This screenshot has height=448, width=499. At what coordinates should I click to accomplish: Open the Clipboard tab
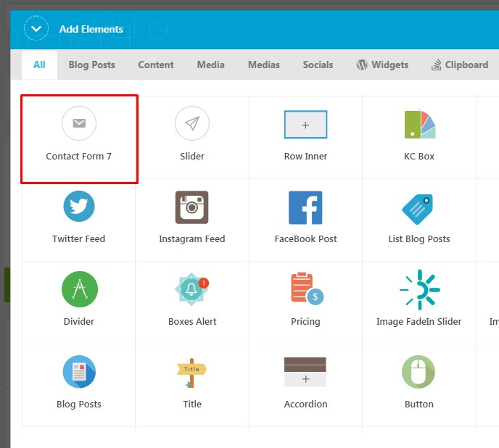point(459,65)
